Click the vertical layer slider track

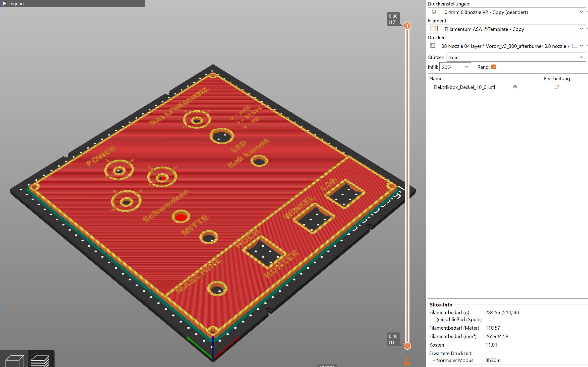[x=407, y=186]
